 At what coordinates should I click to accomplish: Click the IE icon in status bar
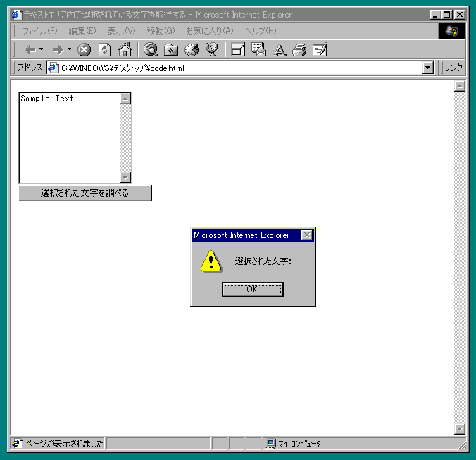[x=17, y=444]
